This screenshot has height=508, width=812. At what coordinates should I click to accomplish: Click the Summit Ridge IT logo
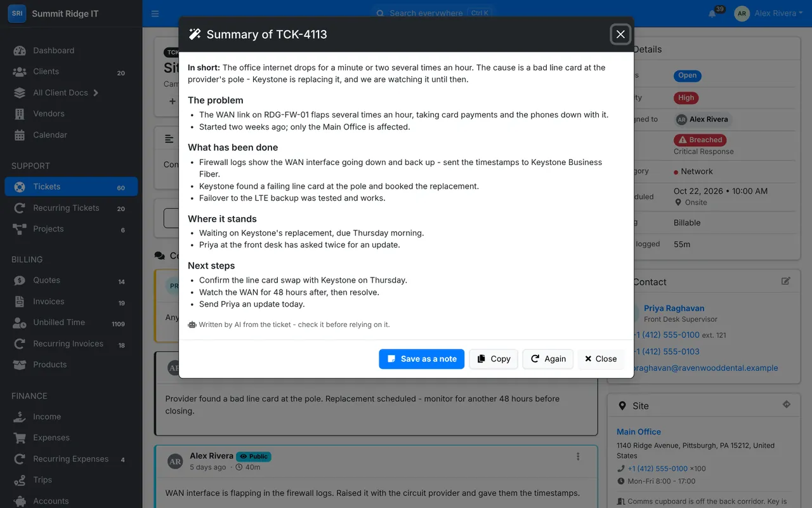point(16,13)
